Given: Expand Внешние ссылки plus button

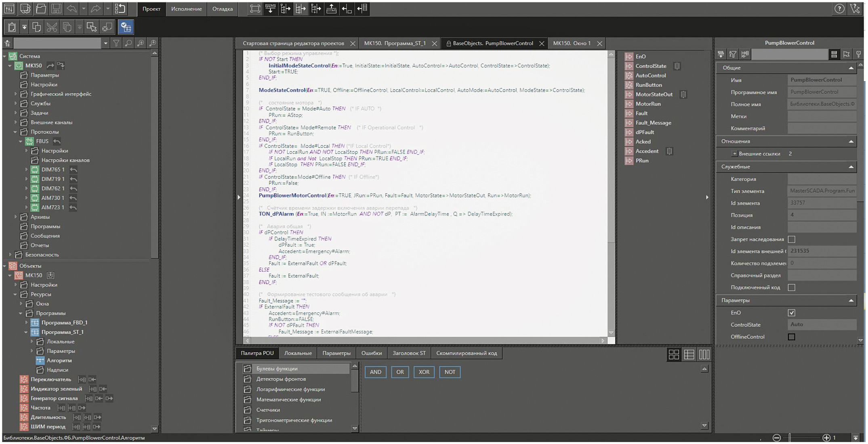Looking at the screenshot, I should [x=734, y=154].
